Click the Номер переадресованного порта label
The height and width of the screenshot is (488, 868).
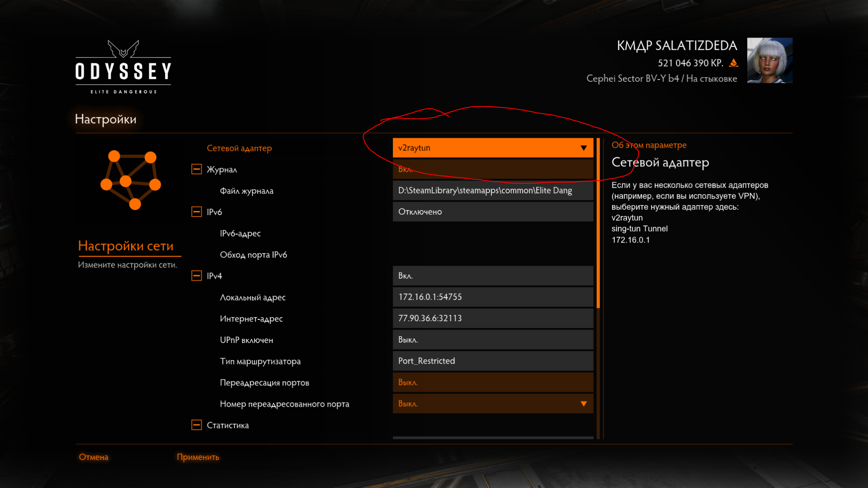tap(284, 404)
